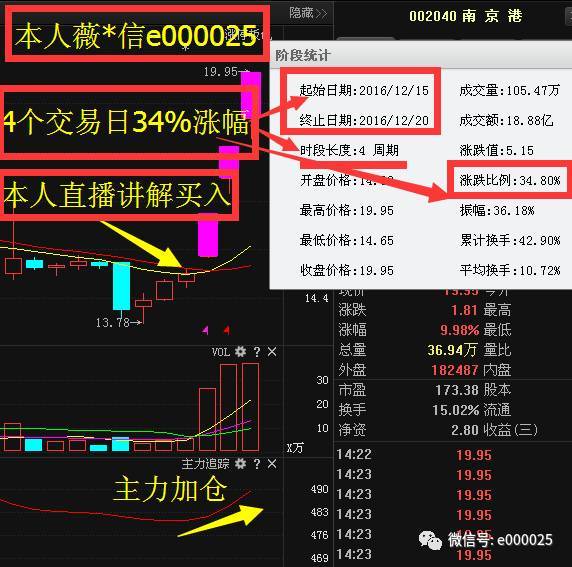Image resolution: width=572 pixels, height=567 pixels.
Task: Click the large cyan bearish candlestick
Action: coord(121,286)
